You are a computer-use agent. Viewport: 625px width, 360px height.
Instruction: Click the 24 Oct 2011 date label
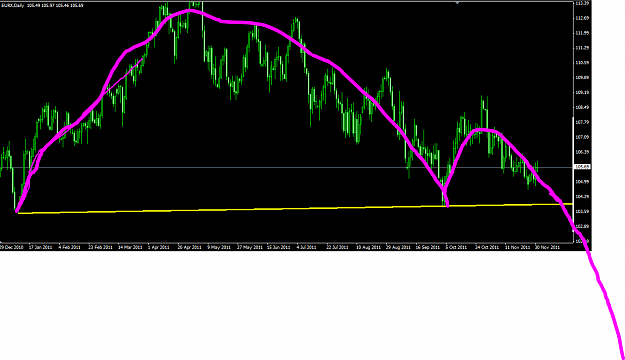click(487, 247)
